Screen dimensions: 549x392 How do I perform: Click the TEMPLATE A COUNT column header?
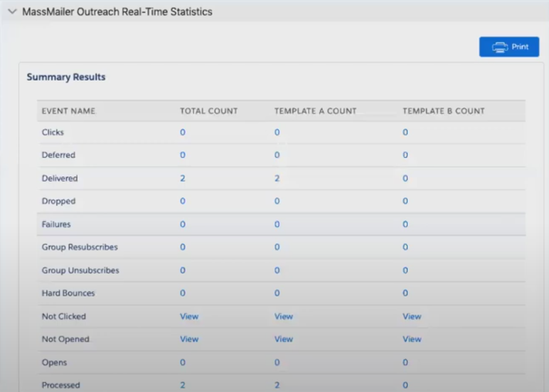pyautogui.click(x=316, y=111)
